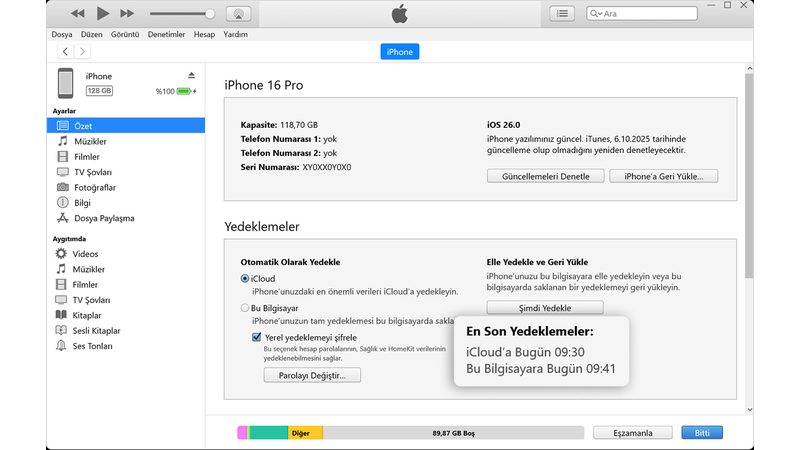Click the play button in toolbar
Image resolution: width=800 pixels, height=450 pixels.
(103, 14)
